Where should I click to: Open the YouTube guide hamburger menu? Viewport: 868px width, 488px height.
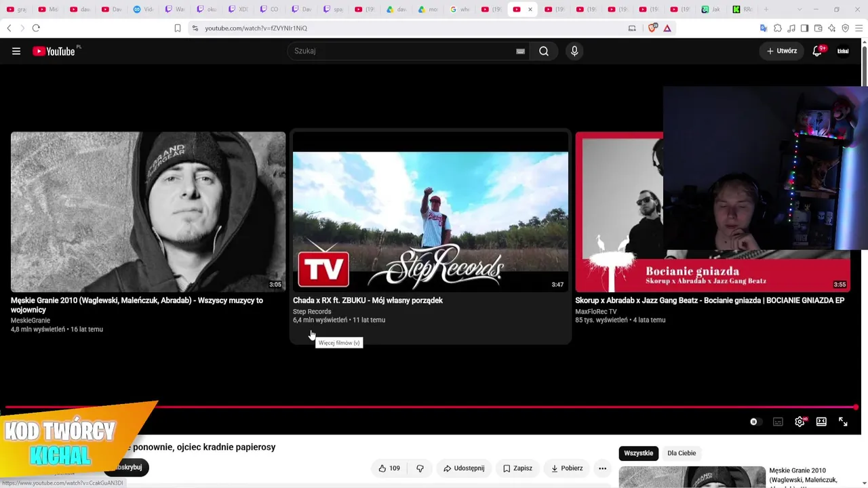point(16,51)
